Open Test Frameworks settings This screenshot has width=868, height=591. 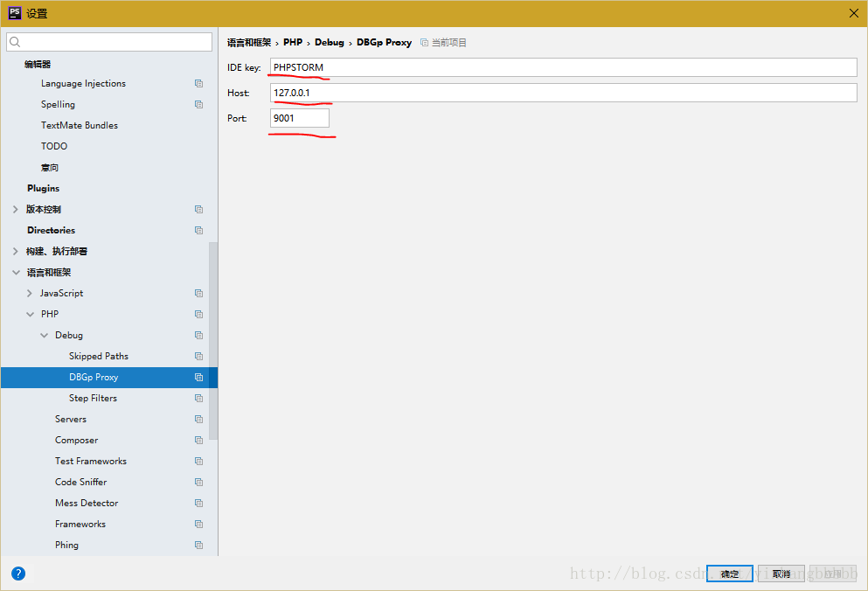(91, 462)
